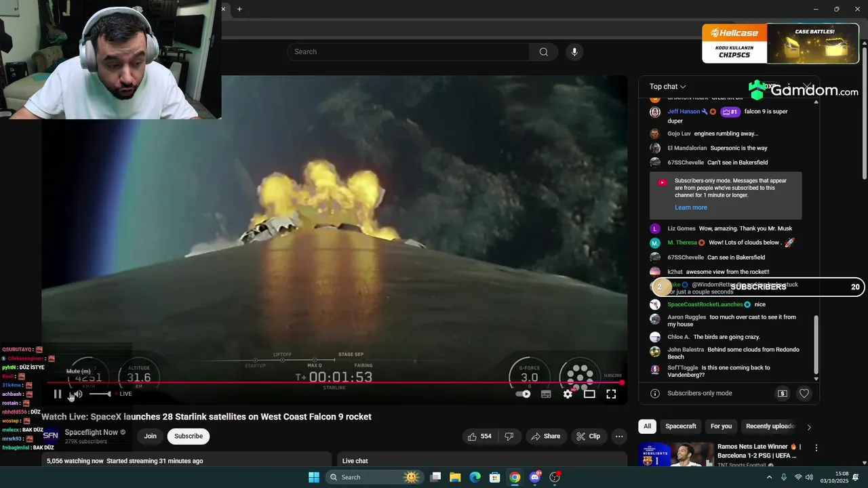Open the Ramos Nets Late Winner video thumbnail
The image size is (868, 488).
[675, 454]
